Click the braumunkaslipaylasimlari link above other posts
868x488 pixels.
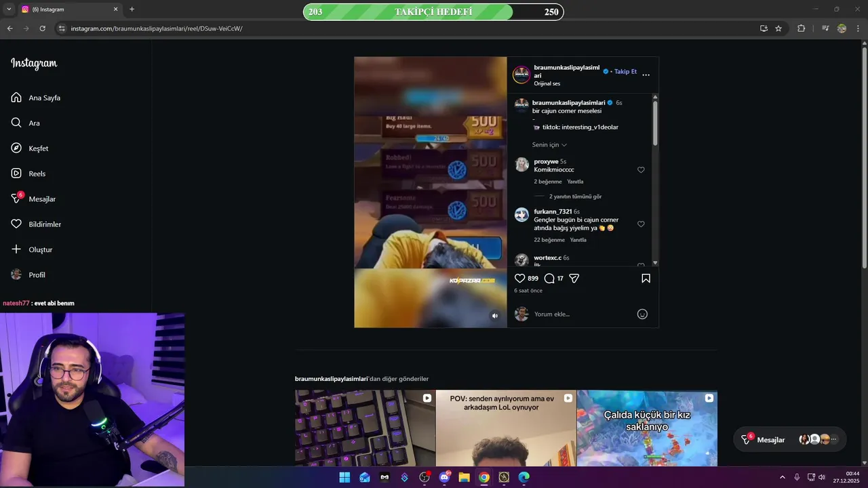[x=331, y=379]
